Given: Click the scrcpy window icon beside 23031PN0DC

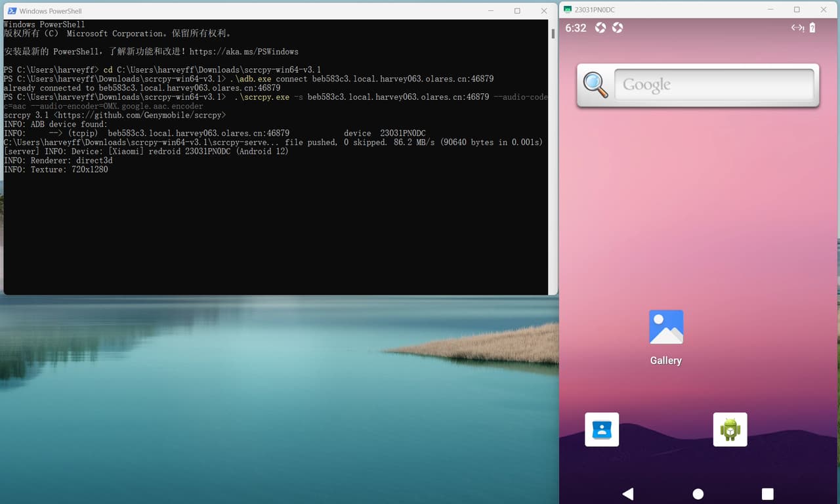Looking at the screenshot, I should click(568, 10).
